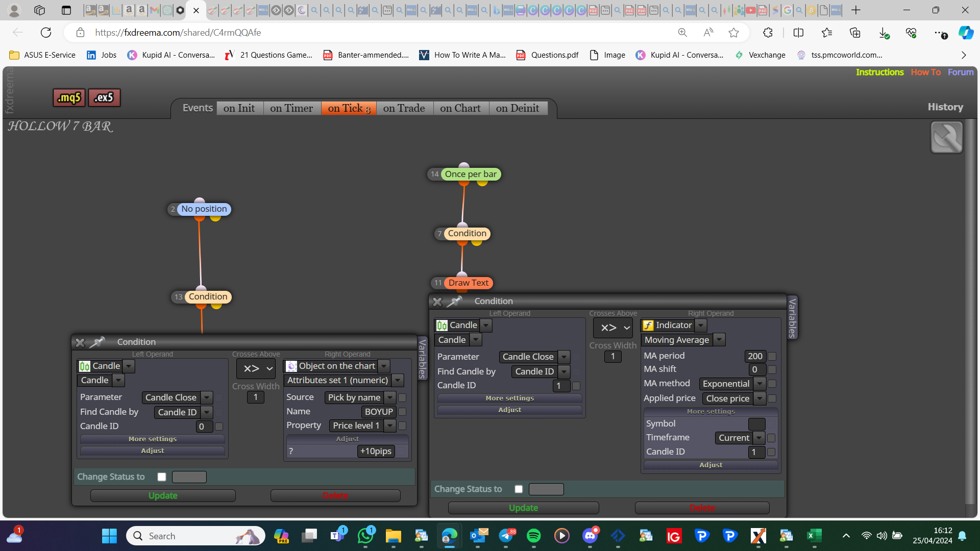Click the .mq5 export icon
The image size is (980, 551).
69,97
